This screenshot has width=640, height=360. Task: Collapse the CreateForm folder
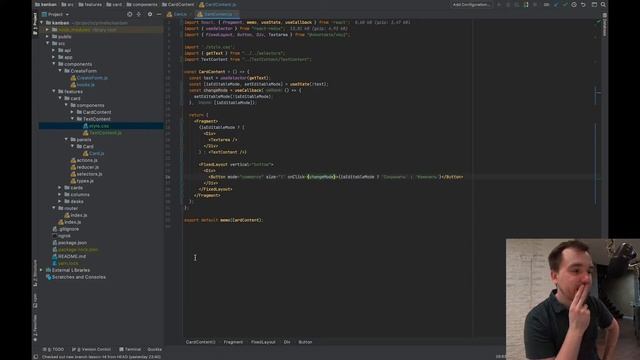click(x=60, y=71)
